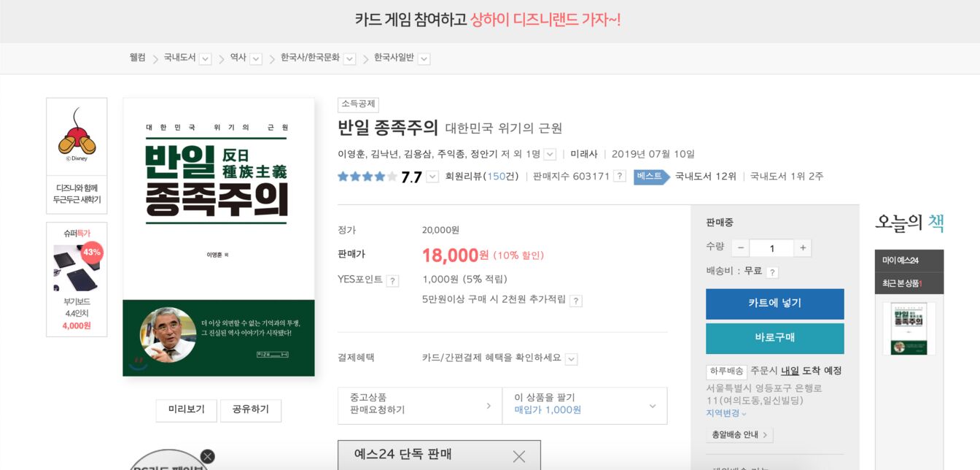Click 카트에 넣기 button
Screen dimensions: 980x470
[x=775, y=304]
